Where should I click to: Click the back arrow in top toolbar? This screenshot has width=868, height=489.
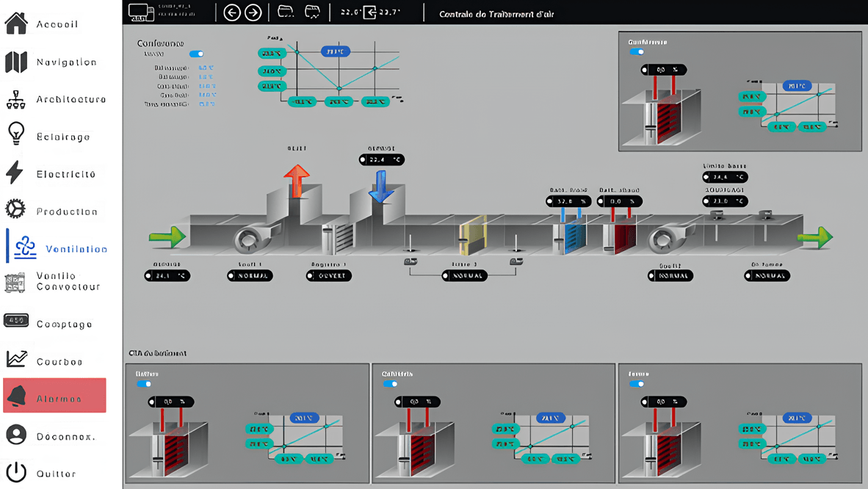[x=232, y=12]
